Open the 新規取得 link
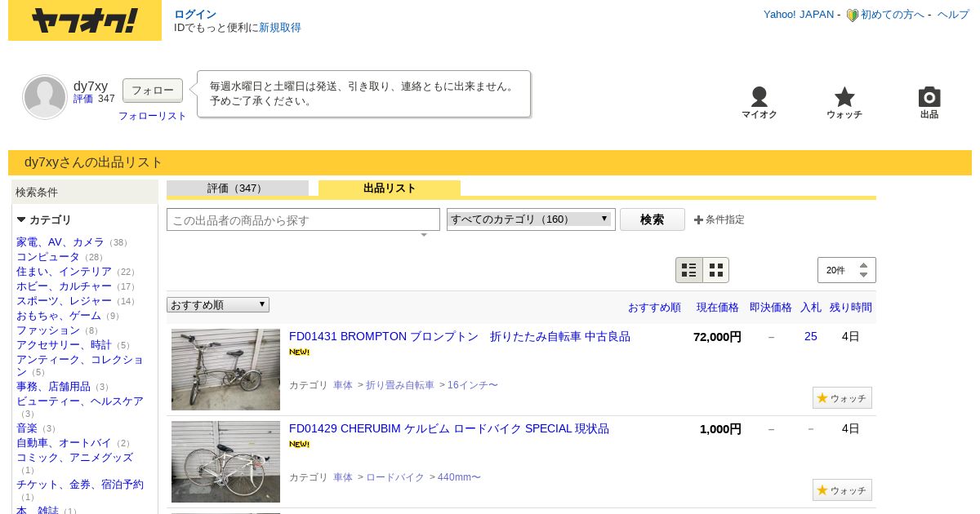 tap(280, 27)
